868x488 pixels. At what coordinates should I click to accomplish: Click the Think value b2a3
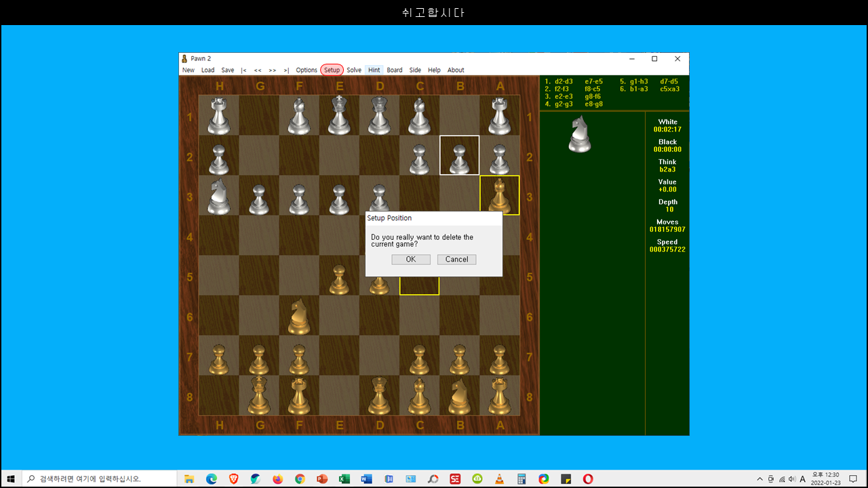tap(667, 169)
